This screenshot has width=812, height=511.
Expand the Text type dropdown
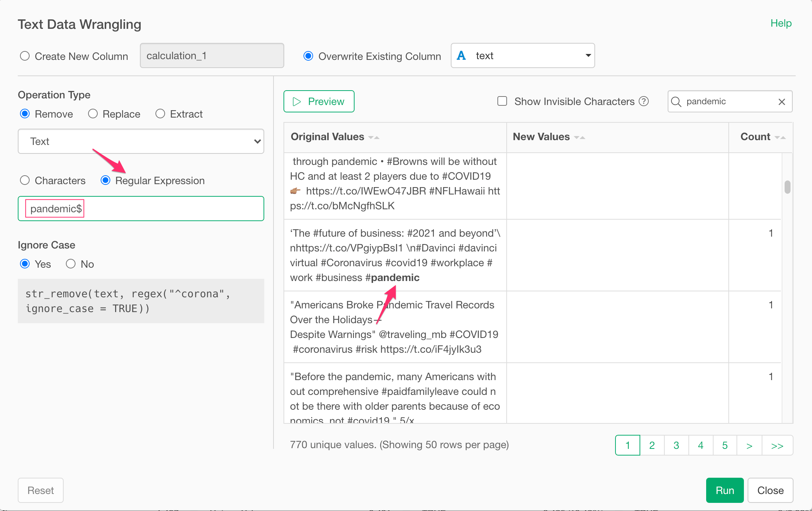[x=141, y=141]
